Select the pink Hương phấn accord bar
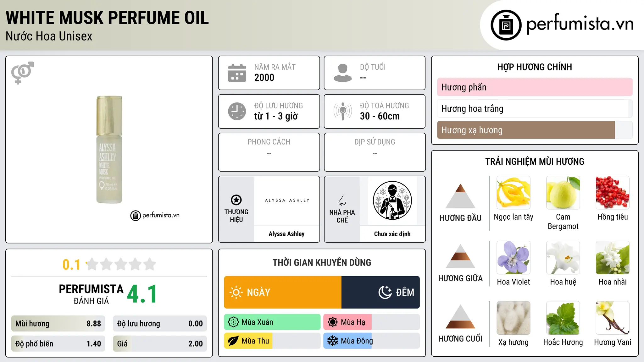The width and height of the screenshot is (644, 362). [x=535, y=87]
